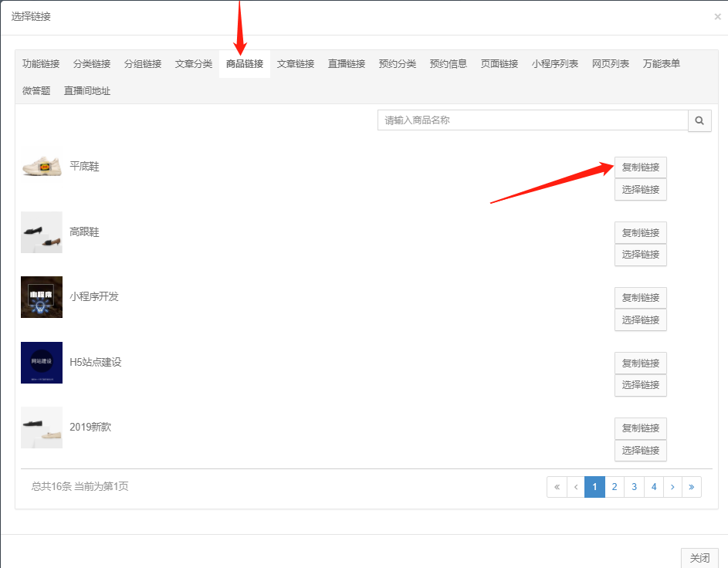The height and width of the screenshot is (568, 728).
Task: Click the 关闭 button
Action: coord(699,558)
